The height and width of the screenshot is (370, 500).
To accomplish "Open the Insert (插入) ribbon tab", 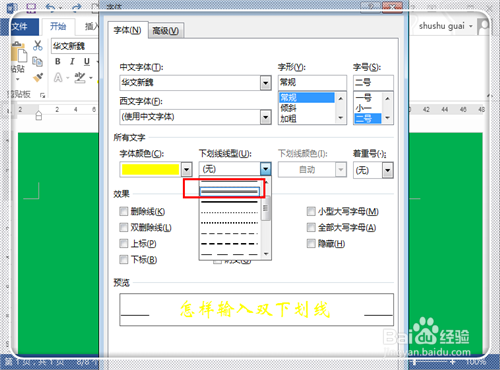I will point(91,26).
